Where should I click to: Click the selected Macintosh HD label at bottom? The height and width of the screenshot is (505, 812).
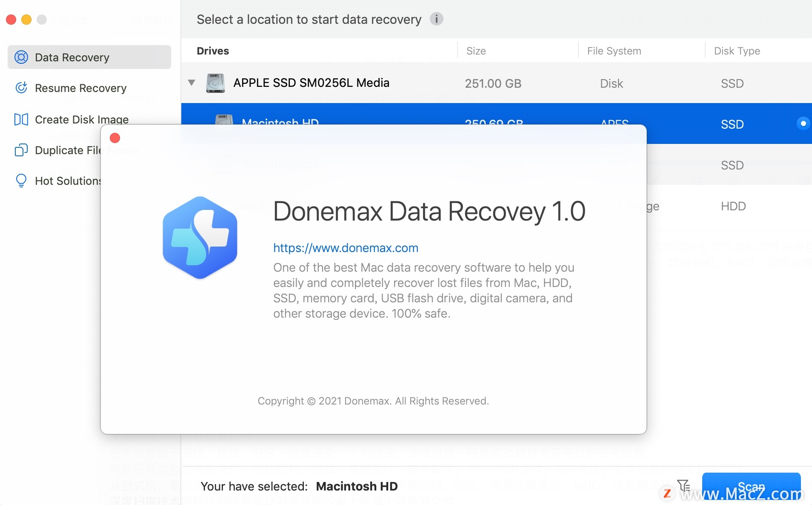tap(357, 486)
